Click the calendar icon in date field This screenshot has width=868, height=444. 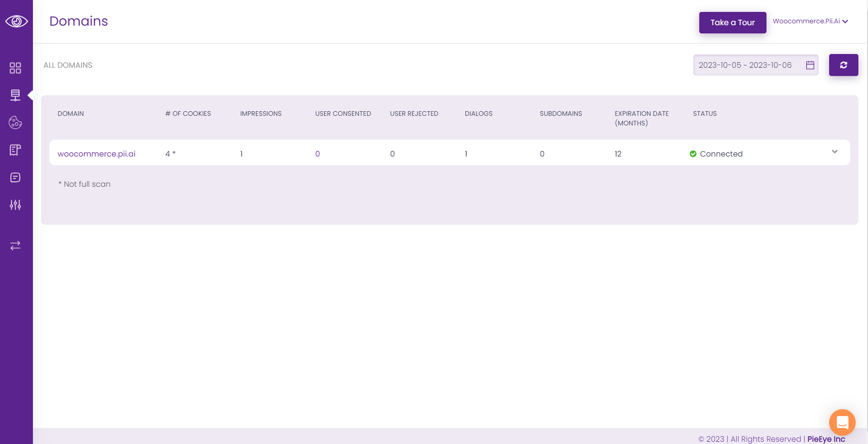810,65
